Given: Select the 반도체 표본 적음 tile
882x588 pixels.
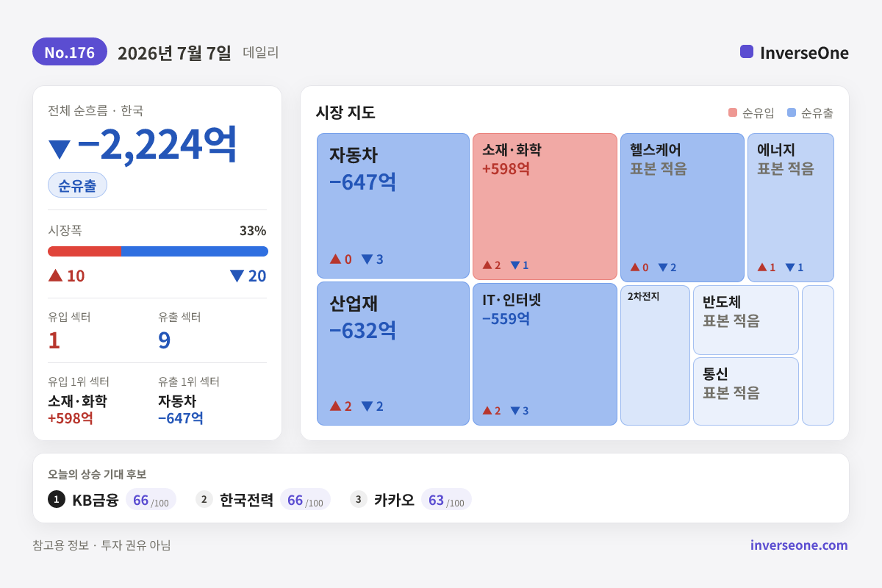Looking at the screenshot, I should (x=746, y=320).
